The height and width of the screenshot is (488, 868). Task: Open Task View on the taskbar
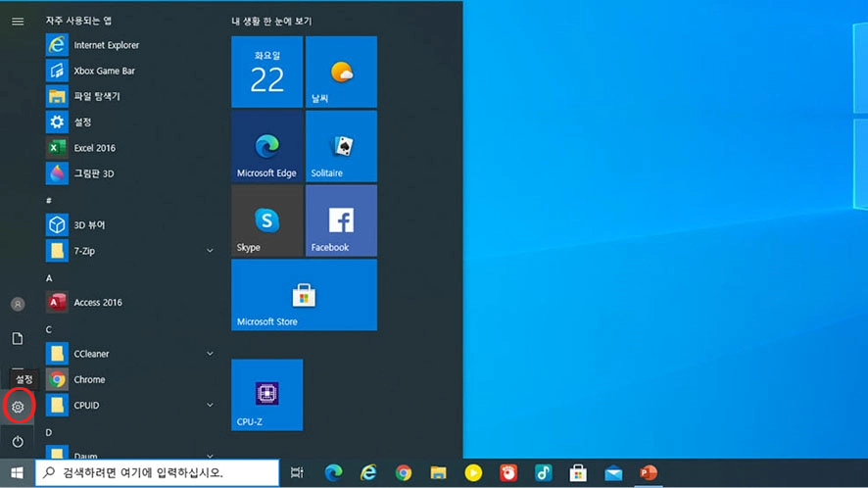(x=297, y=473)
